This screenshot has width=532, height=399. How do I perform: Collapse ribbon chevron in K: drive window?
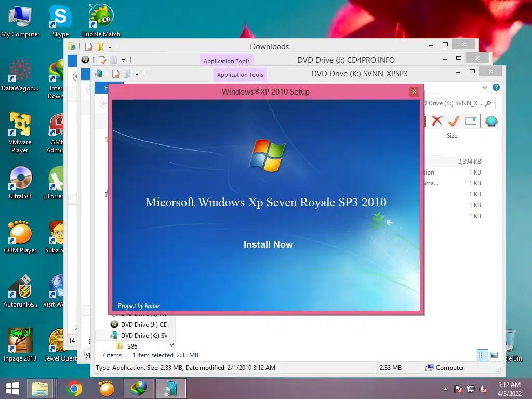click(485, 87)
